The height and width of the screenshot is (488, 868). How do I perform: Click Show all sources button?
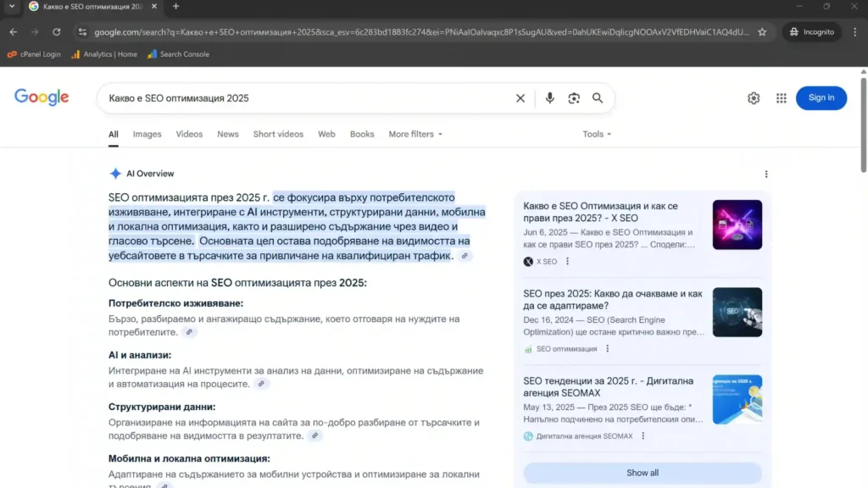click(x=643, y=473)
